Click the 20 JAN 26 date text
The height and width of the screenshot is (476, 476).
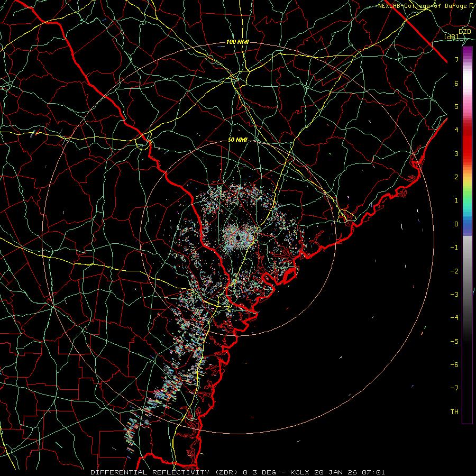tap(335, 472)
